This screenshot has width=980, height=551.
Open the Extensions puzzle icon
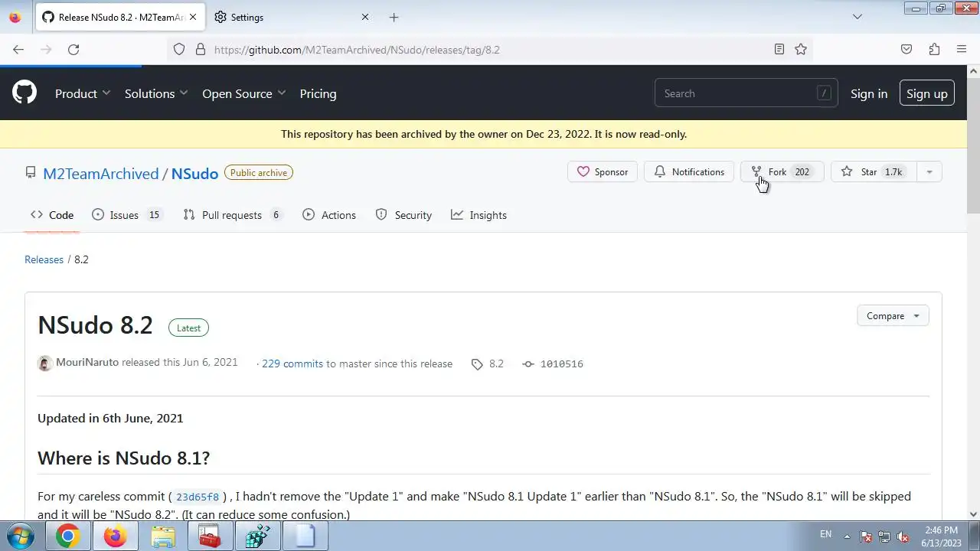coord(934,50)
